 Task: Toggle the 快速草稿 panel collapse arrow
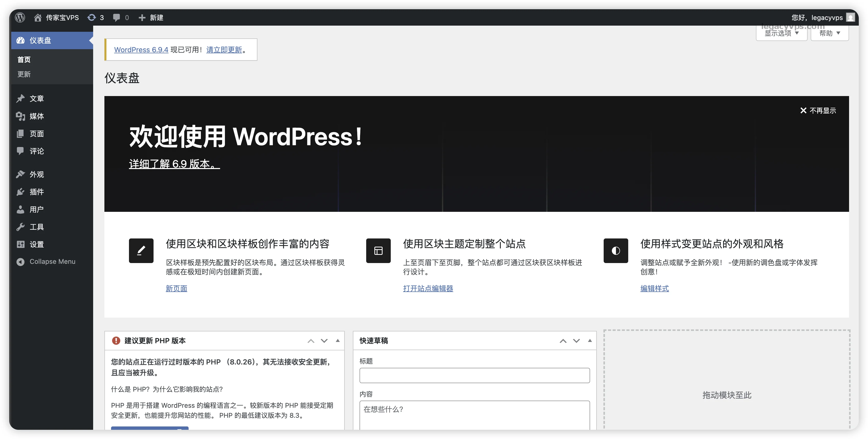590,341
